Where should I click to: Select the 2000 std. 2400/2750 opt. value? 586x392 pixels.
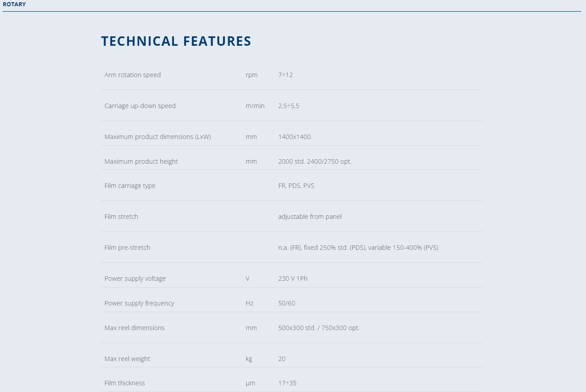coord(315,161)
